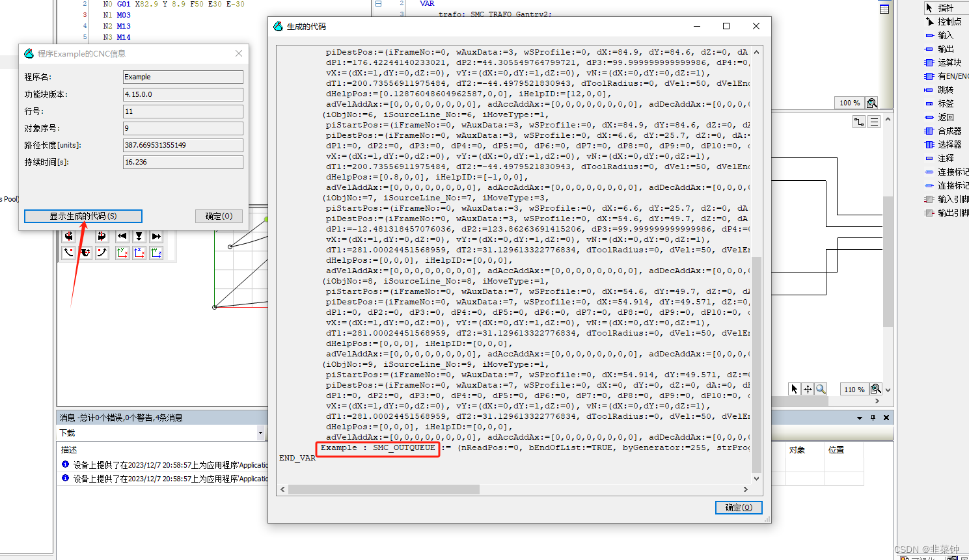Click the tilt-left curved arrow icon

click(x=69, y=253)
